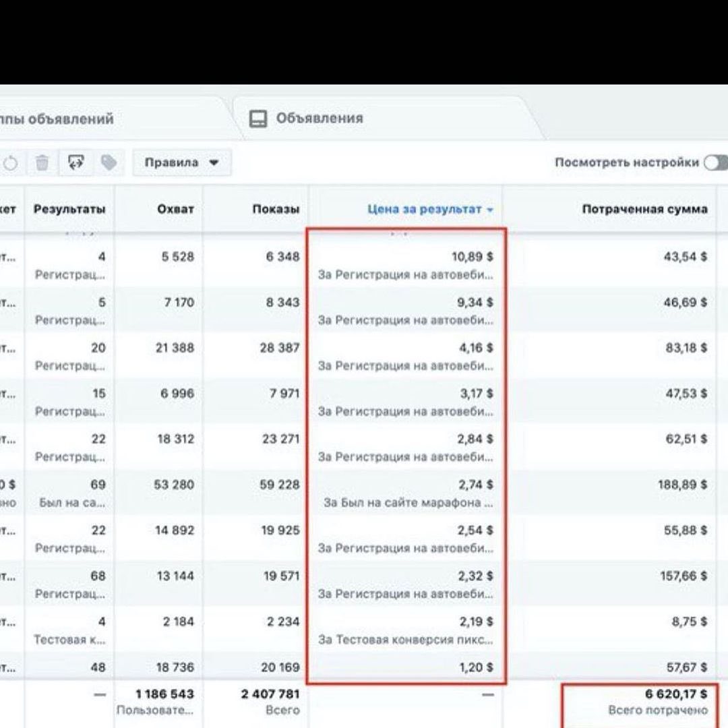Click reach value 6 996
This screenshot has width=728, height=728.
coord(177,393)
